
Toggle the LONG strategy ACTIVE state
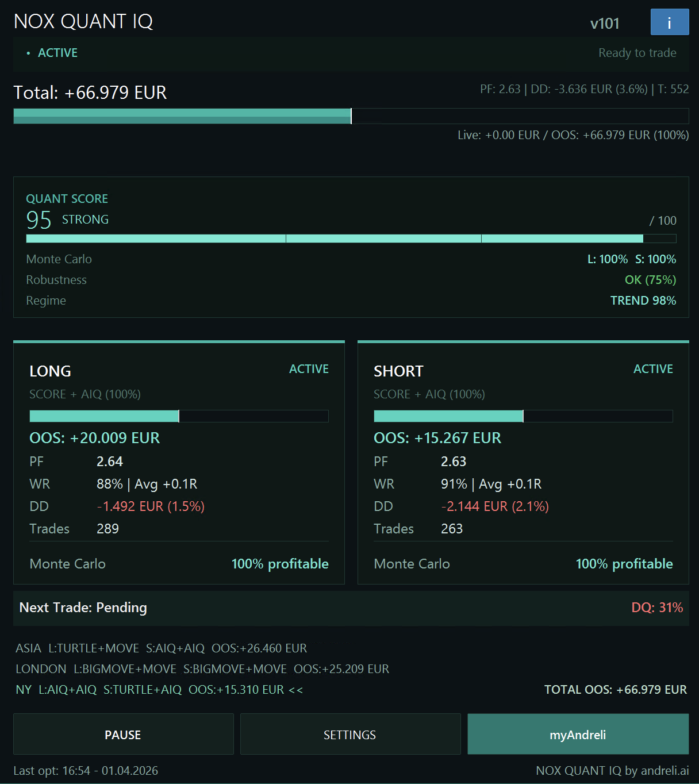(x=309, y=368)
